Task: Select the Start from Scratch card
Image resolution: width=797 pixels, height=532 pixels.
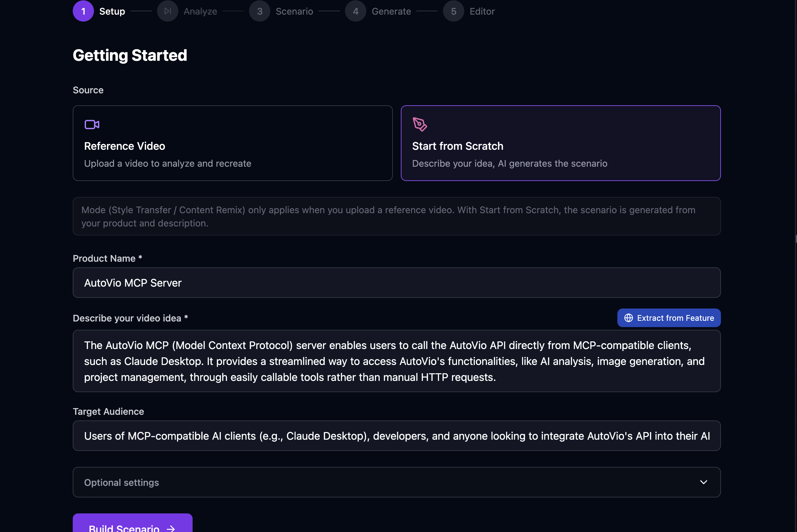Action: (561, 143)
